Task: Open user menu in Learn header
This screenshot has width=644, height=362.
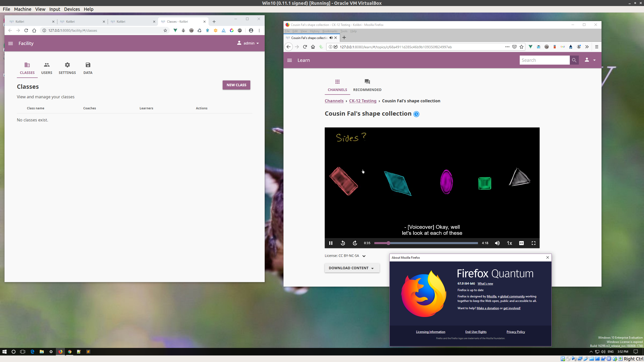Action: click(590, 60)
